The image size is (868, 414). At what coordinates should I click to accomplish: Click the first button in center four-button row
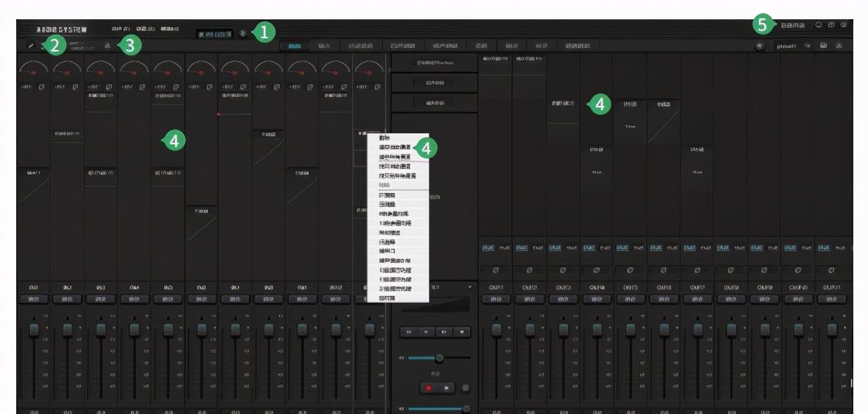[x=408, y=332]
